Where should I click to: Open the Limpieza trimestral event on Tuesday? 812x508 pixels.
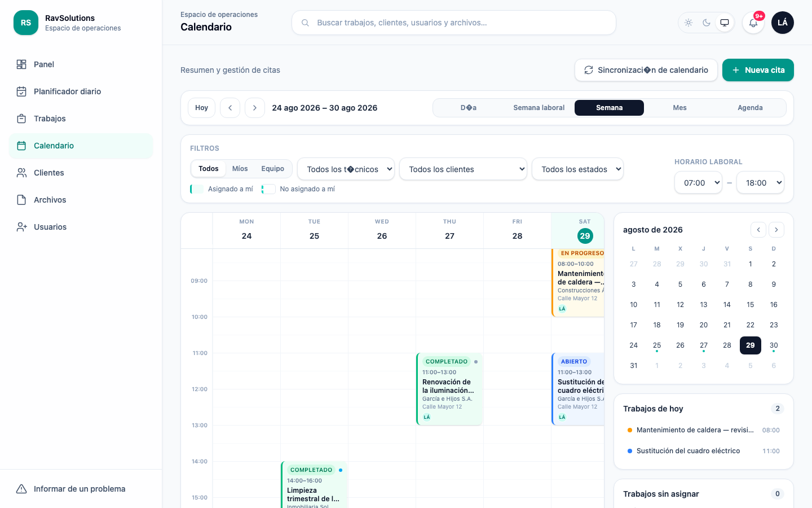(314, 484)
